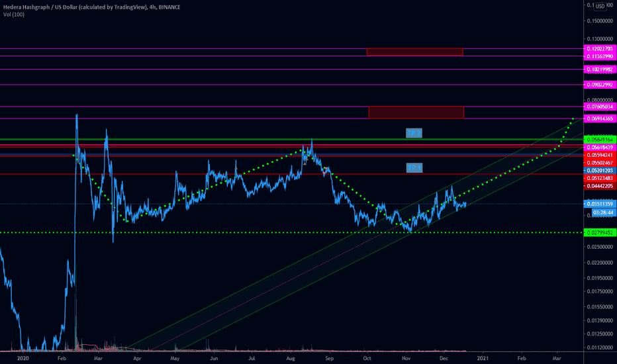Click the 0.10219982 price label
The height and width of the screenshot is (364, 617).
pos(600,69)
